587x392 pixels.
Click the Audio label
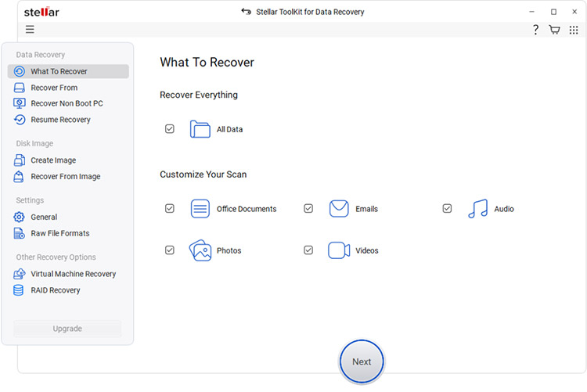point(504,209)
